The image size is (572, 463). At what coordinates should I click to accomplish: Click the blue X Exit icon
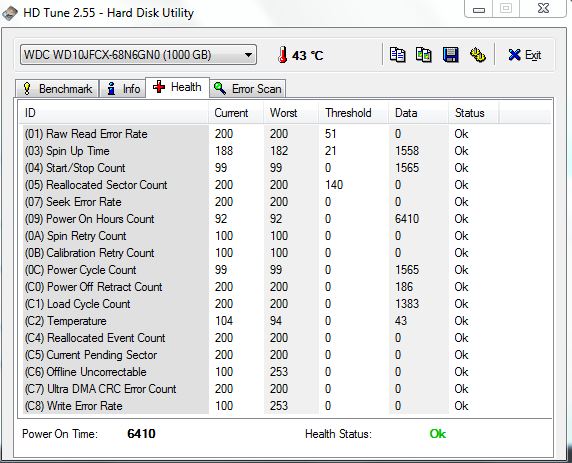(x=514, y=55)
